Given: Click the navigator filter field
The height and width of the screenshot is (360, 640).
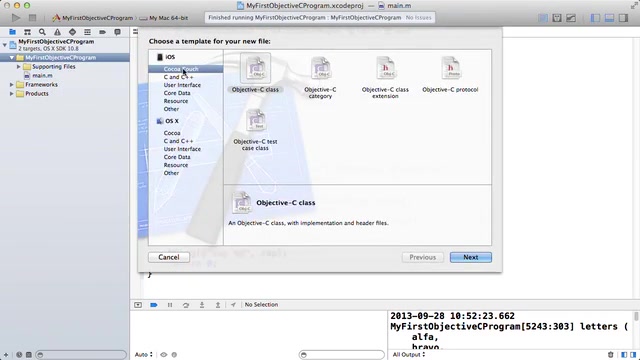Looking at the screenshot, I should 81,355.
